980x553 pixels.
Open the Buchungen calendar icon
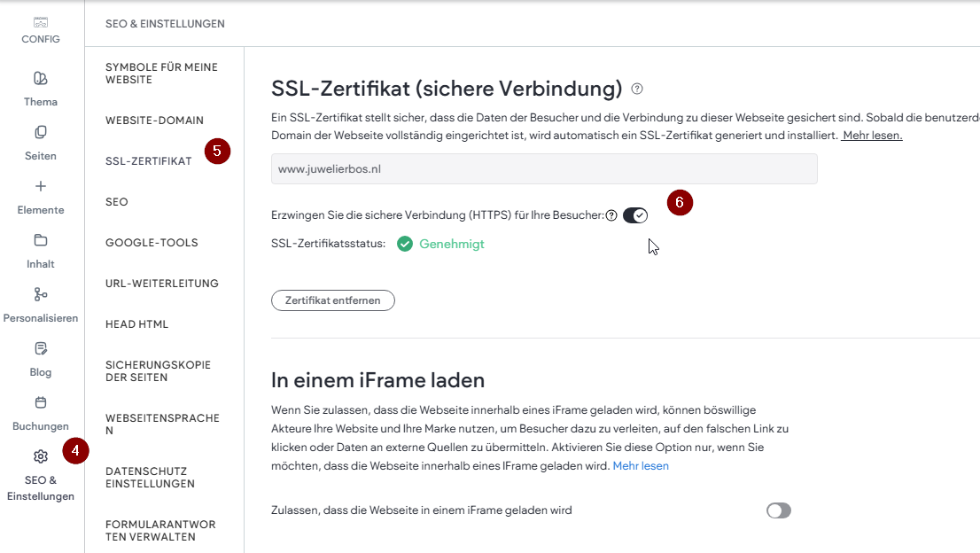click(x=41, y=402)
